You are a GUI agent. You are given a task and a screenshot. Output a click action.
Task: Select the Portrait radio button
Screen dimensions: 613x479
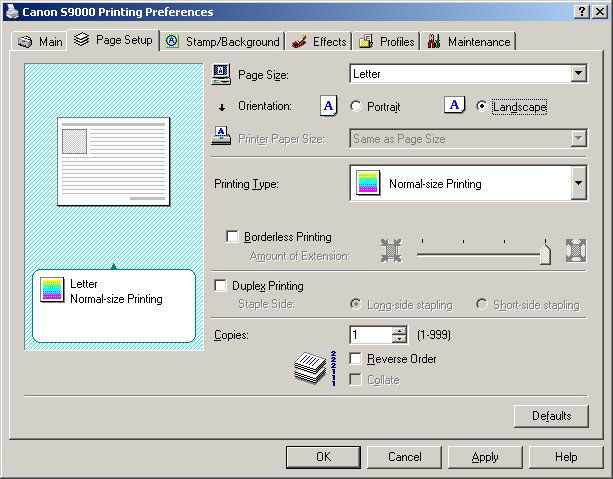pos(355,106)
